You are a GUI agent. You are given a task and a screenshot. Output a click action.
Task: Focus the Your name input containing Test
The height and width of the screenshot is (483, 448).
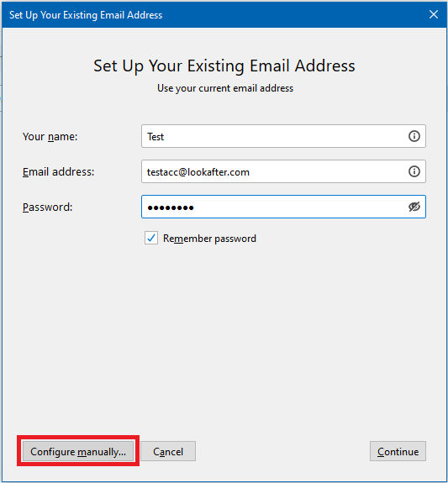(x=283, y=136)
